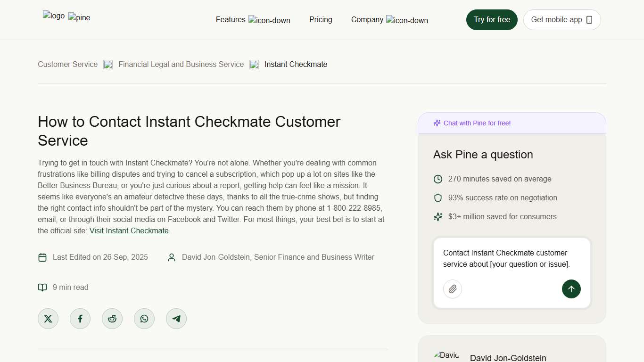Screen dimensions: 644x362
Task: Click inside the Ask Pine question input field
Action: pyautogui.click(x=507, y=258)
